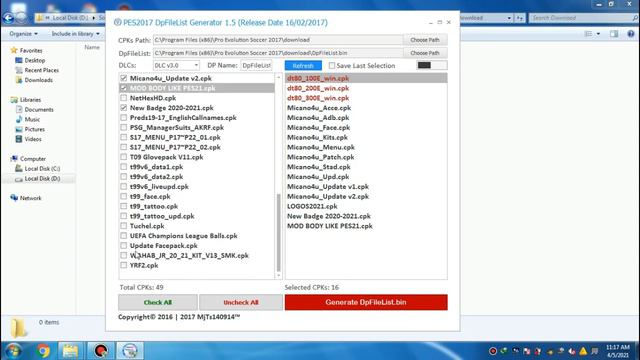The image size is (640, 360).
Task: Click Choose Path button for DpFileList
Action: pyautogui.click(x=425, y=53)
